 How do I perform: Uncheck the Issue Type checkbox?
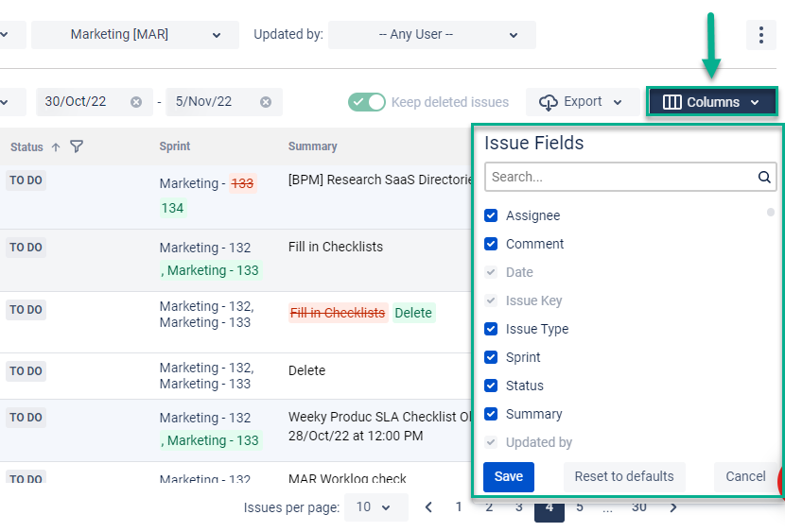coord(491,329)
